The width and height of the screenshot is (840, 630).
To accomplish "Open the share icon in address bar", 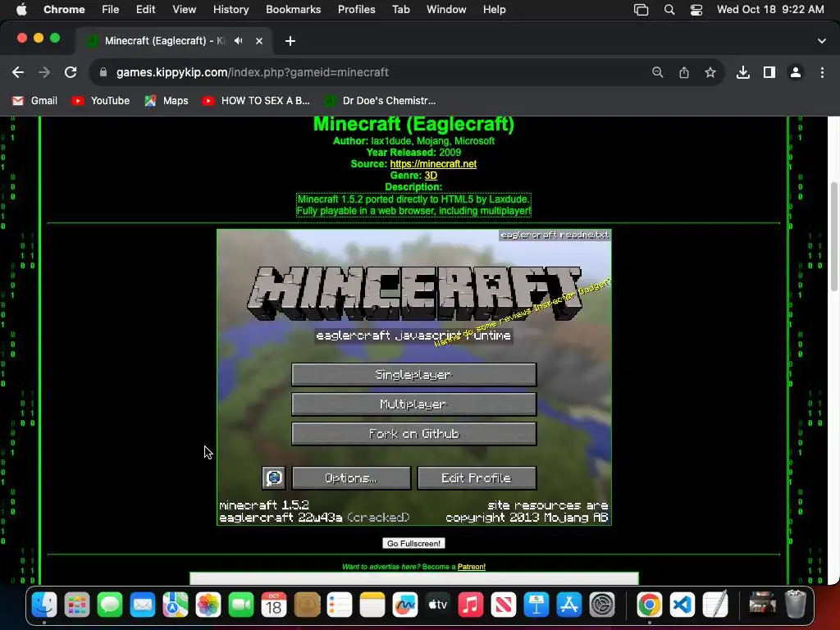I will [x=684, y=72].
